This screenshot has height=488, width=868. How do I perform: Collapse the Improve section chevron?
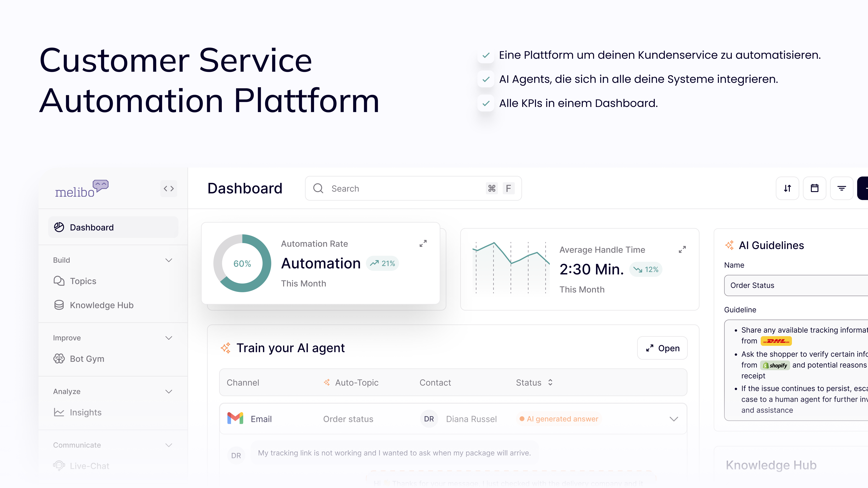(x=169, y=338)
